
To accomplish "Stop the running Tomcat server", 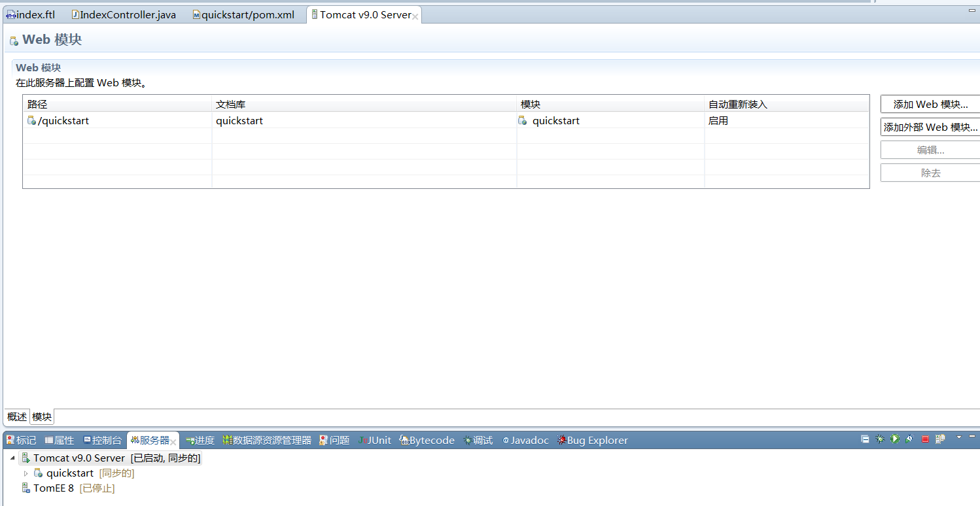I will (x=925, y=439).
